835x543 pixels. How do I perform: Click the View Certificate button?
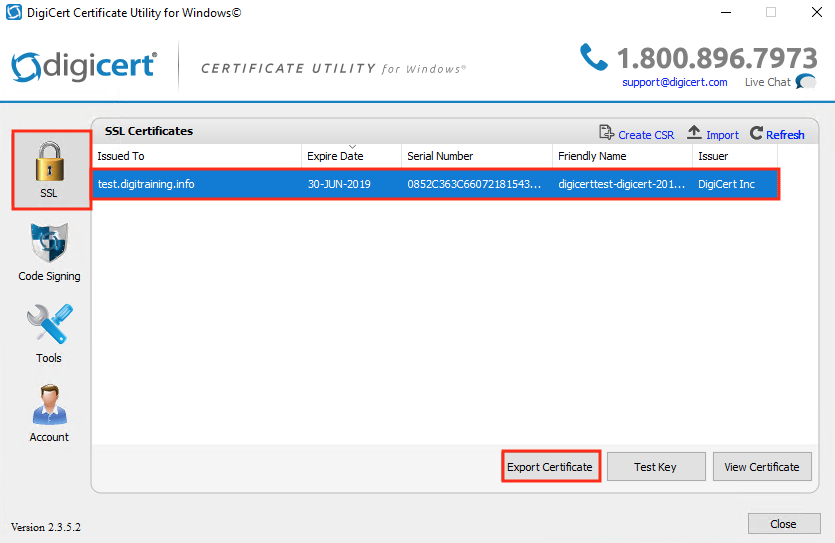[761, 467]
